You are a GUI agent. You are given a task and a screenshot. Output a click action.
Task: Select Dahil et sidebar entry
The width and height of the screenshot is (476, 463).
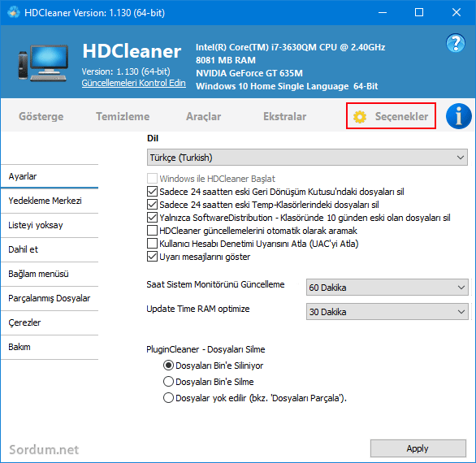tap(50, 249)
